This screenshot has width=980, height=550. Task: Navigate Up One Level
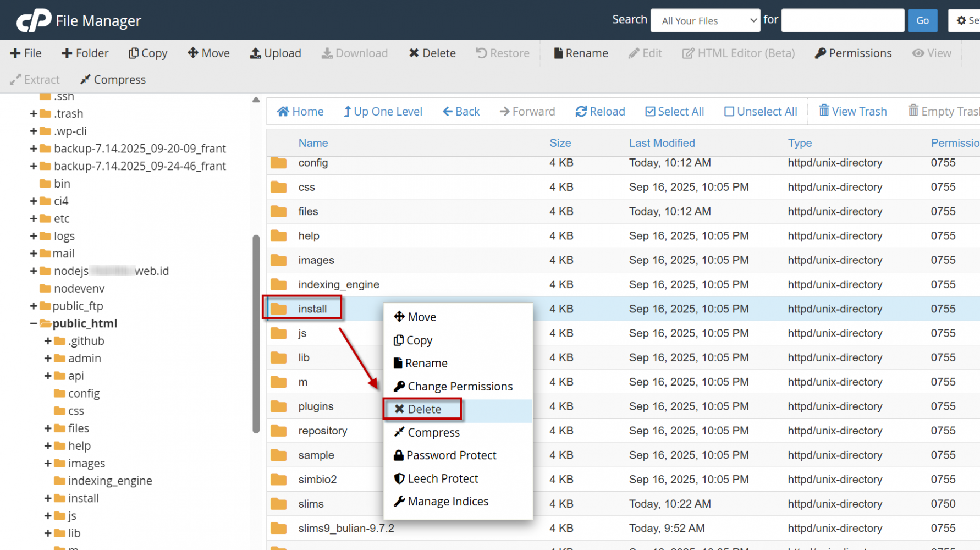pyautogui.click(x=383, y=112)
